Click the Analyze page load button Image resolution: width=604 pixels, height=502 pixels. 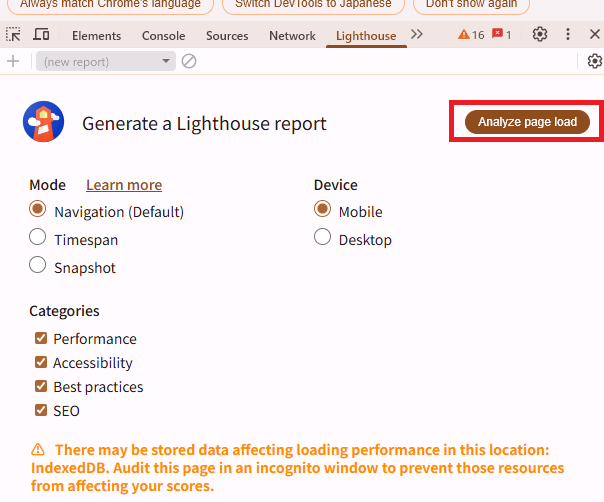pos(527,122)
